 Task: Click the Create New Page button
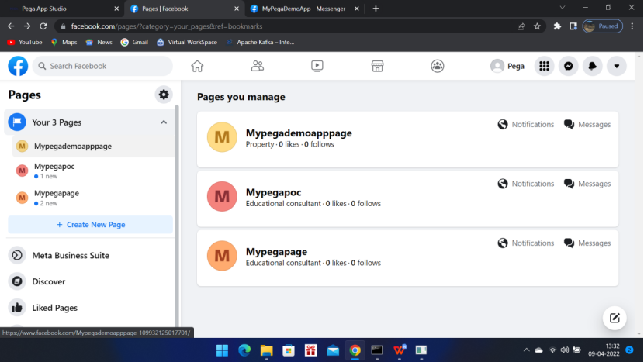[x=90, y=225]
